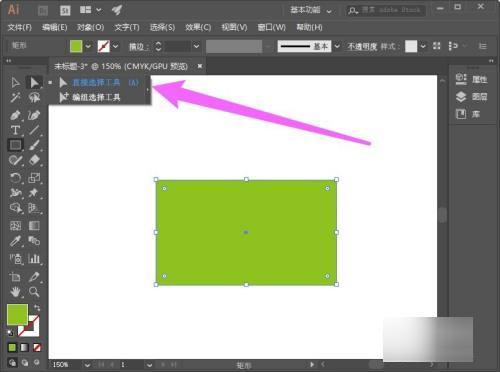Screen dimensions: 500x372
Task: Activate the Zoom magnifier tool
Action: point(34,292)
